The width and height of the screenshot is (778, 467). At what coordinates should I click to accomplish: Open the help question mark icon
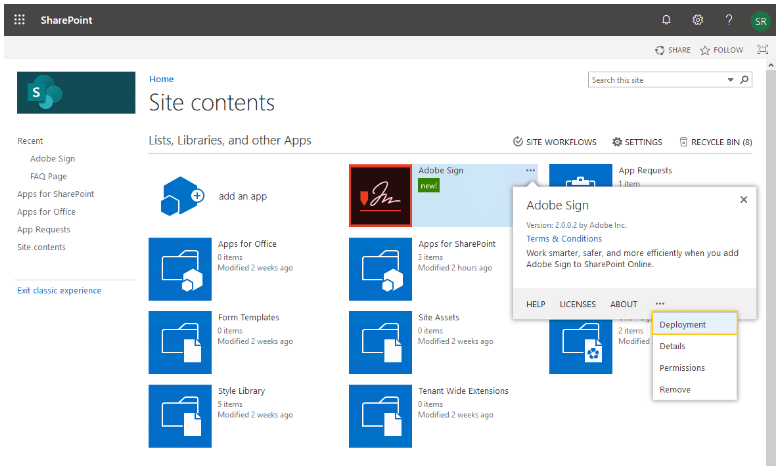(x=728, y=20)
